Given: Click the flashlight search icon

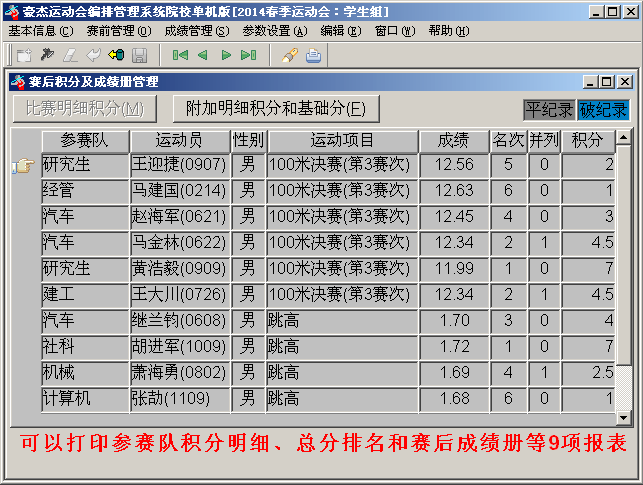Looking at the screenshot, I should point(290,55).
